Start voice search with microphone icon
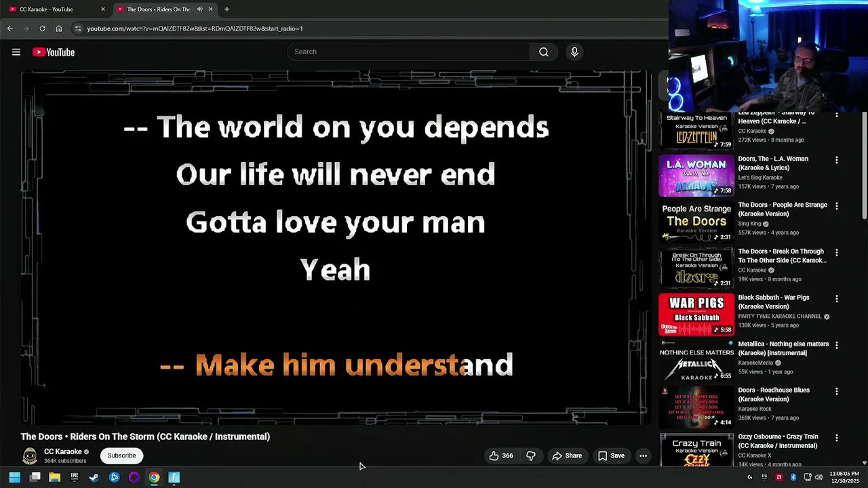The height and width of the screenshot is (488, 868). (x=574, y=52)
